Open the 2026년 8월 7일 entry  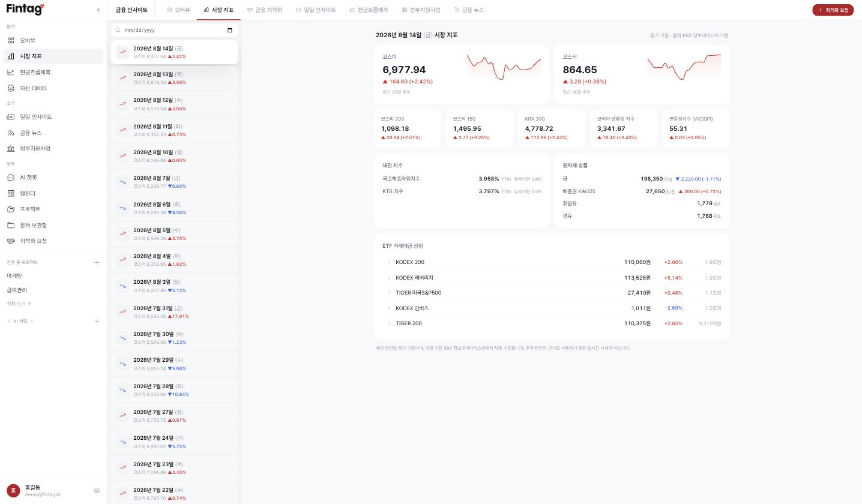point(175,182)
